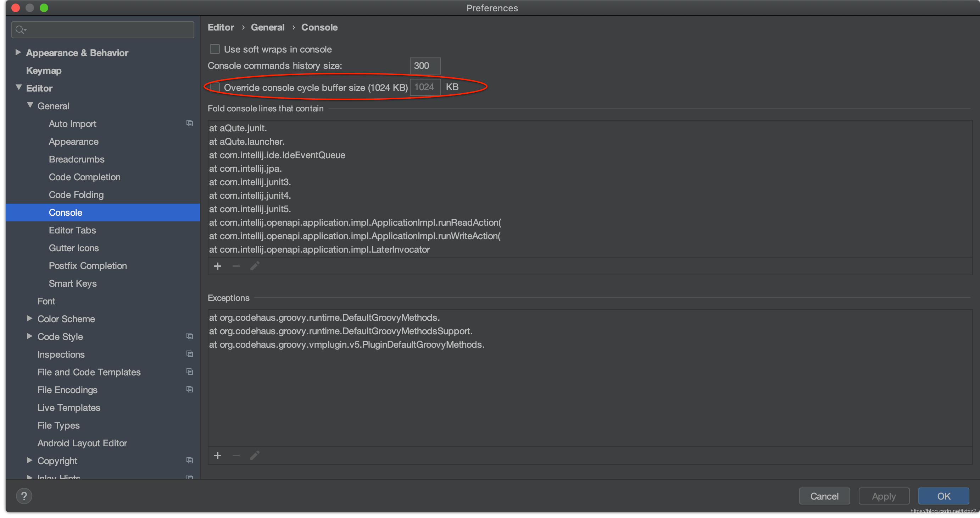Click the project-level icon beside File Encodings
The width and height of the screenshot is (980, 518).
point(189,389)
